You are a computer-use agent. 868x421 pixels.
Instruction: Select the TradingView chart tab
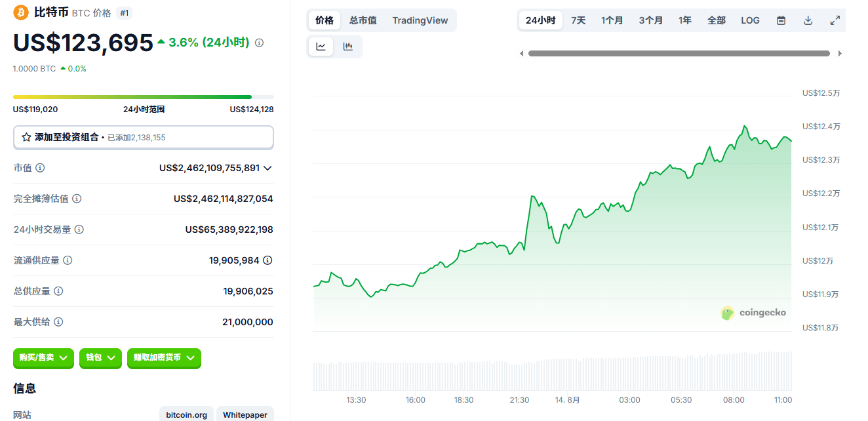[420, 20]
